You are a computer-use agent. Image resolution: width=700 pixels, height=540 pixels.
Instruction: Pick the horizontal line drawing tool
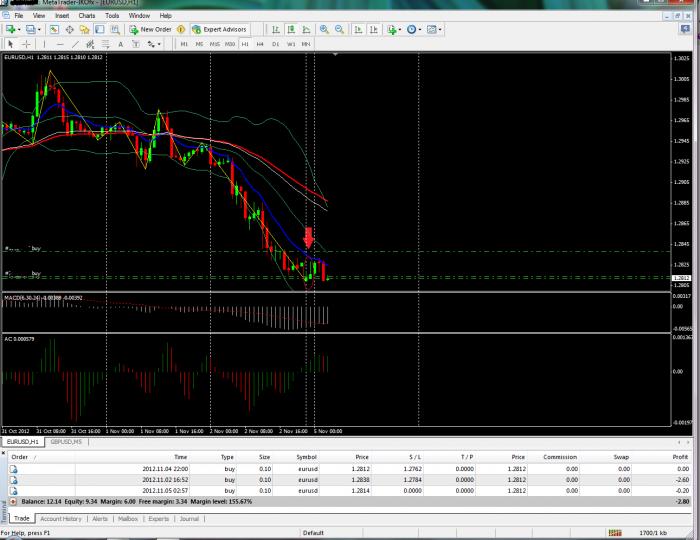point(60,44)
